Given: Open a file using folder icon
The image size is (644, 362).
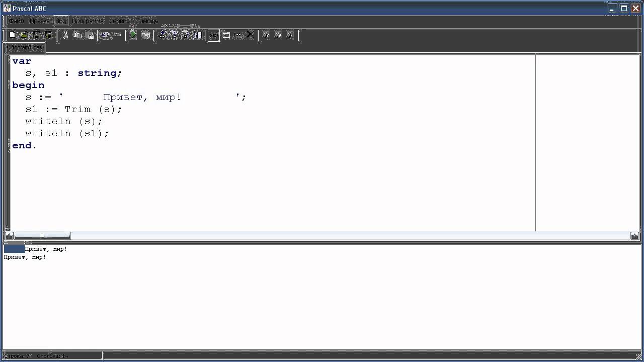Looking at the screenshot, I should [x=24, y=35].
